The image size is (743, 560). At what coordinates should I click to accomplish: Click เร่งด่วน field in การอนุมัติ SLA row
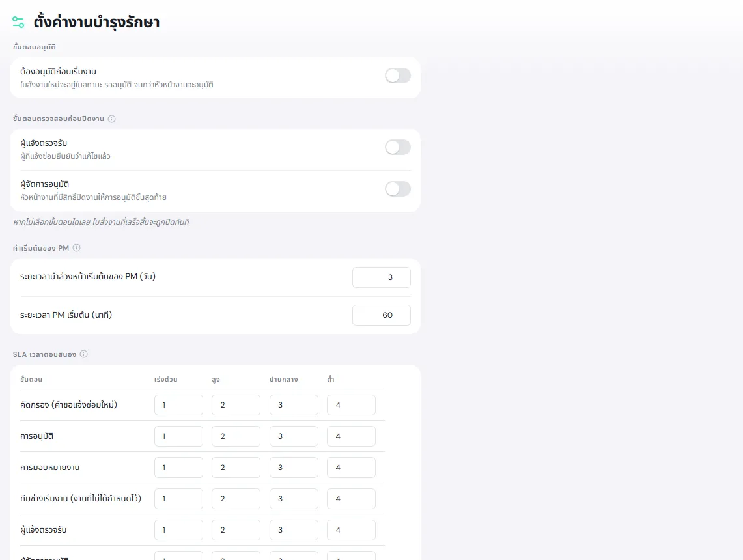pos(178,436)
